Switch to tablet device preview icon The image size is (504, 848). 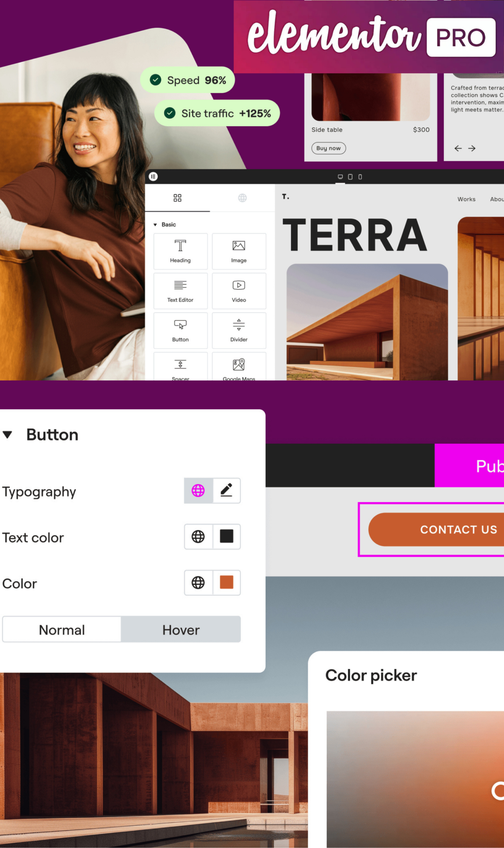point(350,177)
